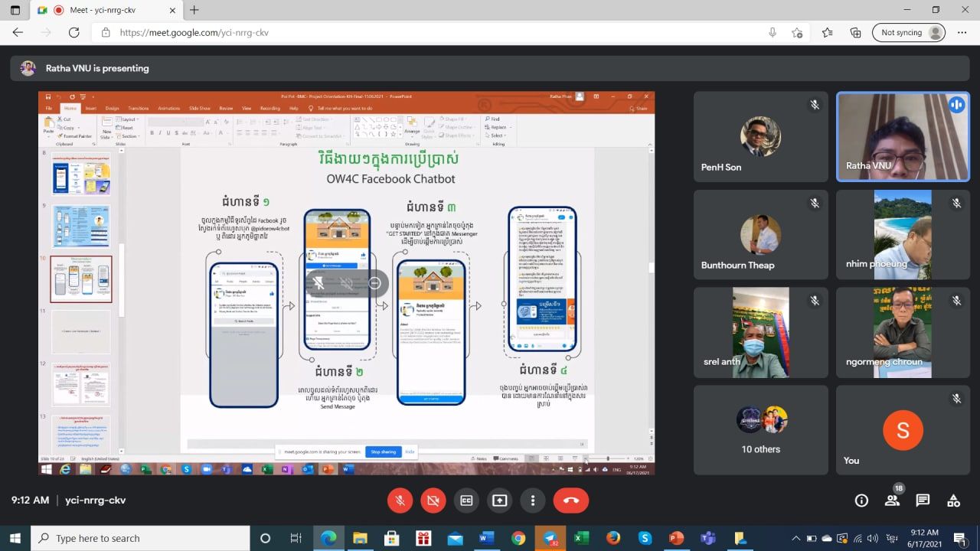This screenshot has width=980, height=551.
Task: Add this page to favorites
Action: click(797, 33)
